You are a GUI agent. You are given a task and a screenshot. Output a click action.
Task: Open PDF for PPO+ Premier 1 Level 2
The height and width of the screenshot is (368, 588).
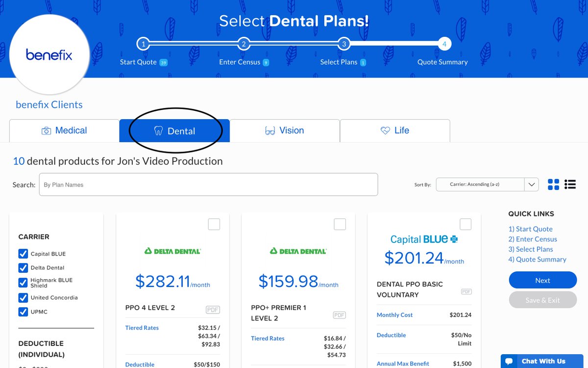point(340,315)
